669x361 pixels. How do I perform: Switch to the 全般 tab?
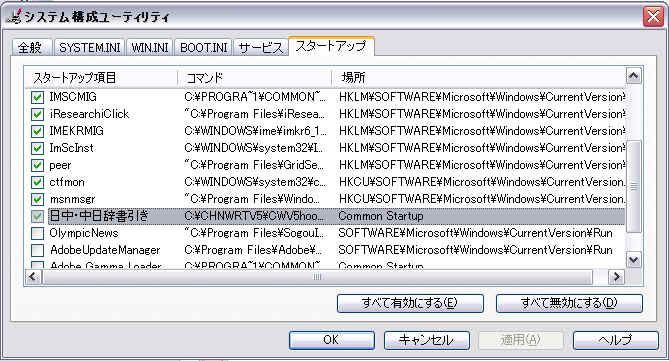[30, 47]
